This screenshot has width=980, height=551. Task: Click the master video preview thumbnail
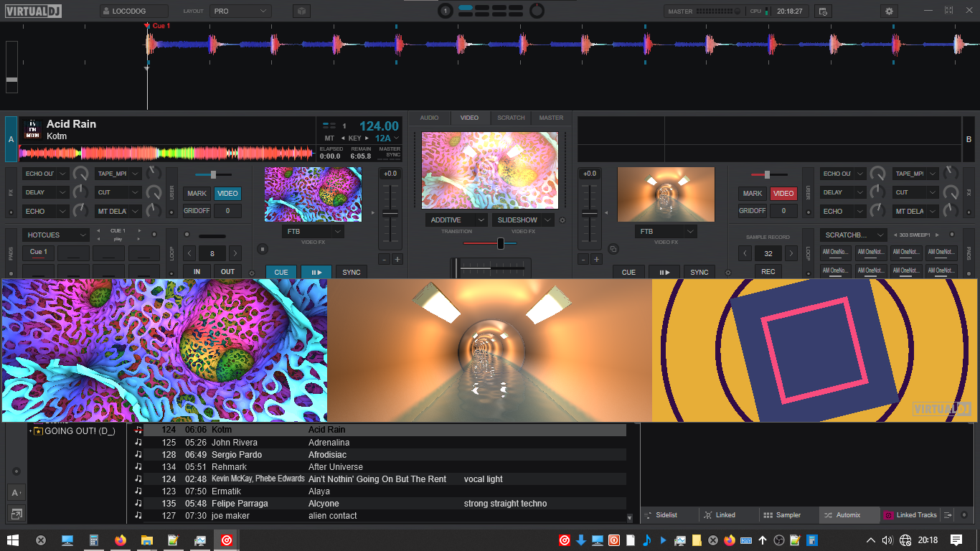490,170
